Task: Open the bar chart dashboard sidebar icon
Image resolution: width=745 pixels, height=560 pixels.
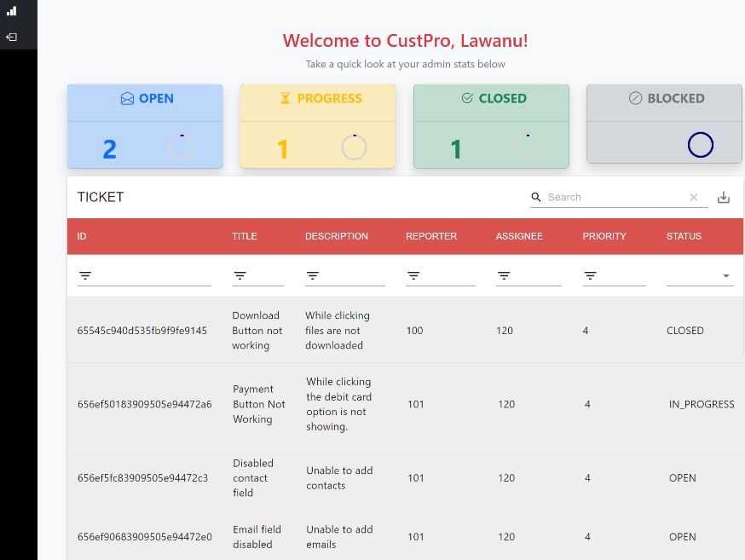Action: coord(11,11)
